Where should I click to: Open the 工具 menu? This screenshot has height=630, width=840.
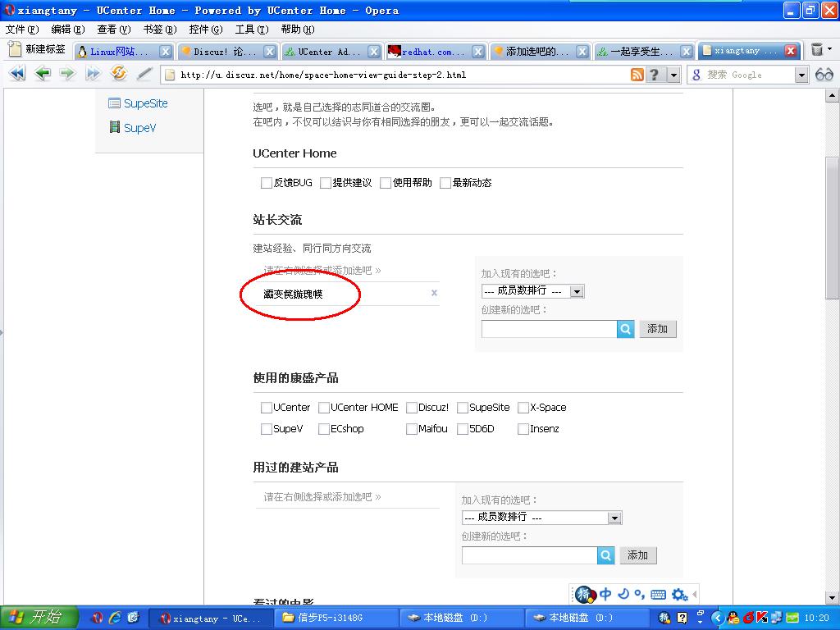point(252,29)
